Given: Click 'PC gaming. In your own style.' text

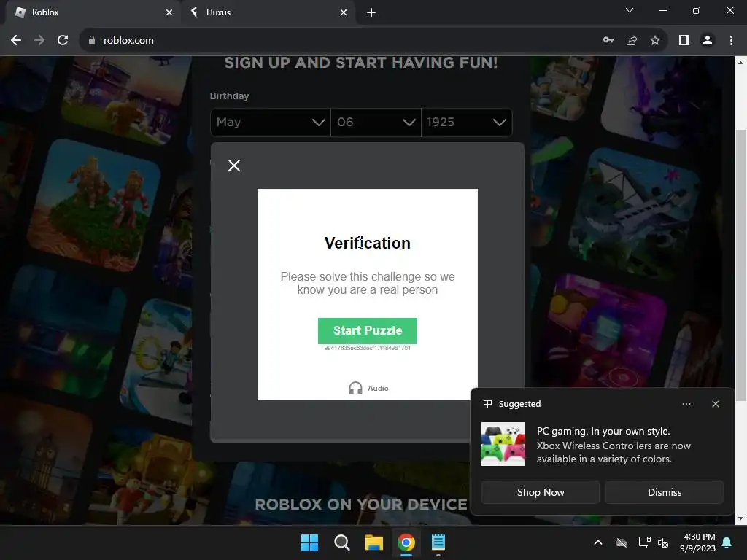Looking at the screenshot, I should pos(603,431).
